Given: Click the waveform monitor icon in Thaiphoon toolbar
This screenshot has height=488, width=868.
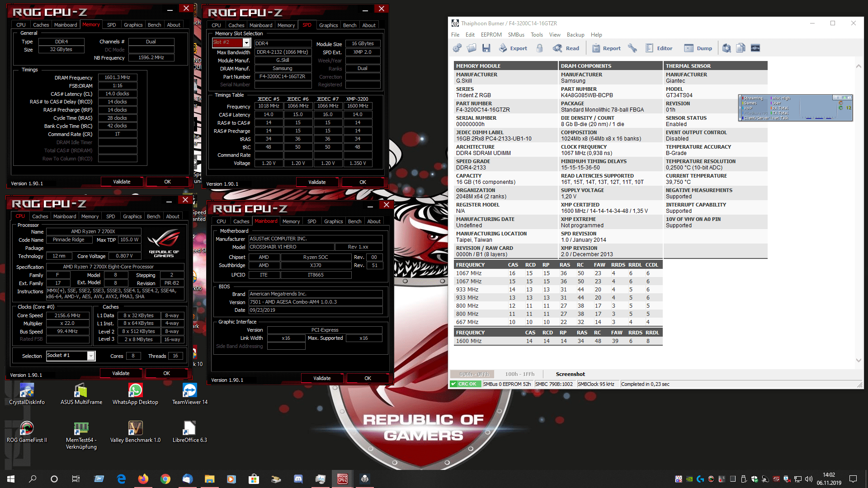Looking at the screenshot, I should pyautogui.click(x=755, y=48).
